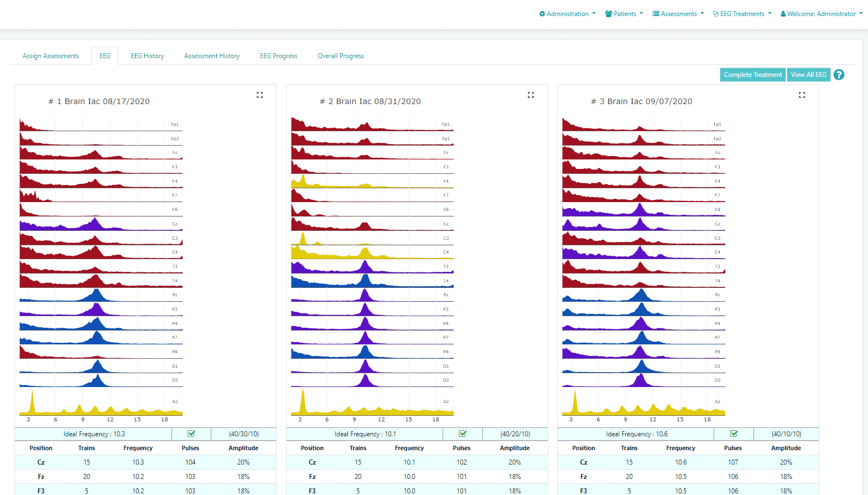Click the View All EEG button
Viewport: 868px width, 495px height.
pyautogui.click(x=809, y=75)
